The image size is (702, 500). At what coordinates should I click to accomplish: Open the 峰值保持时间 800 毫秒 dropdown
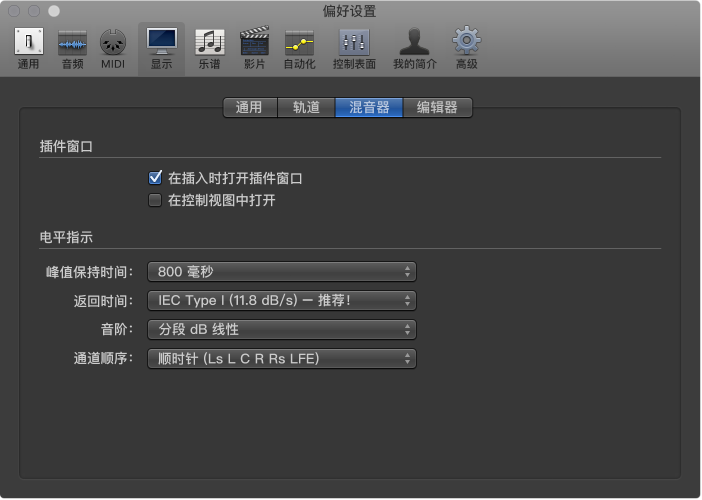282,272
